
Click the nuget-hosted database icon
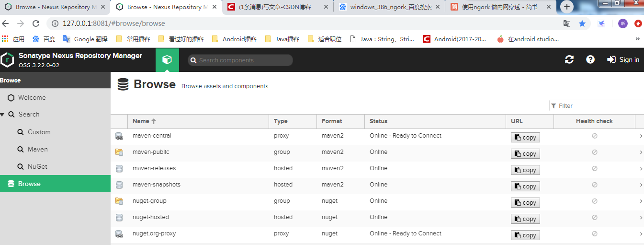[119, 218]
